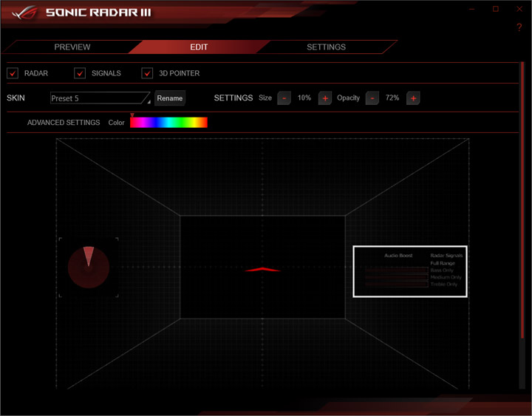Image resolution: width=532 pixels, height=416 pixels.
Task: Open the help question mark icon
Action: tap(519, 27)
